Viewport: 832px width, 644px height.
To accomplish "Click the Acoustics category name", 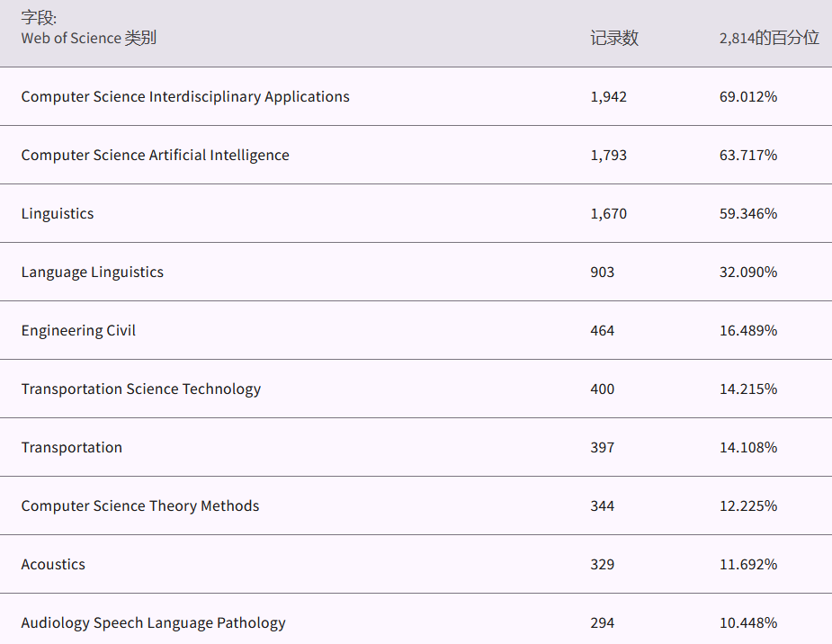I will pos(53,564).
